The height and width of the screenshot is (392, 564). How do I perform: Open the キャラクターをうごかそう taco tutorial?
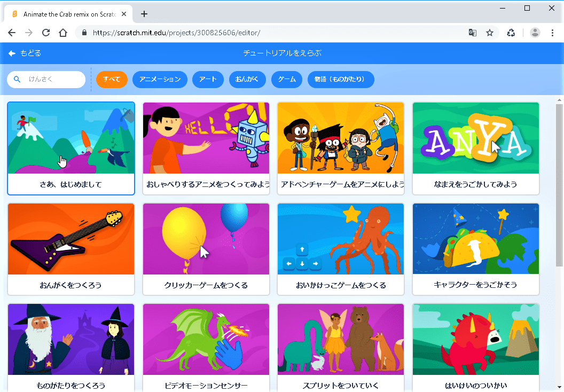tap(476, 249)
